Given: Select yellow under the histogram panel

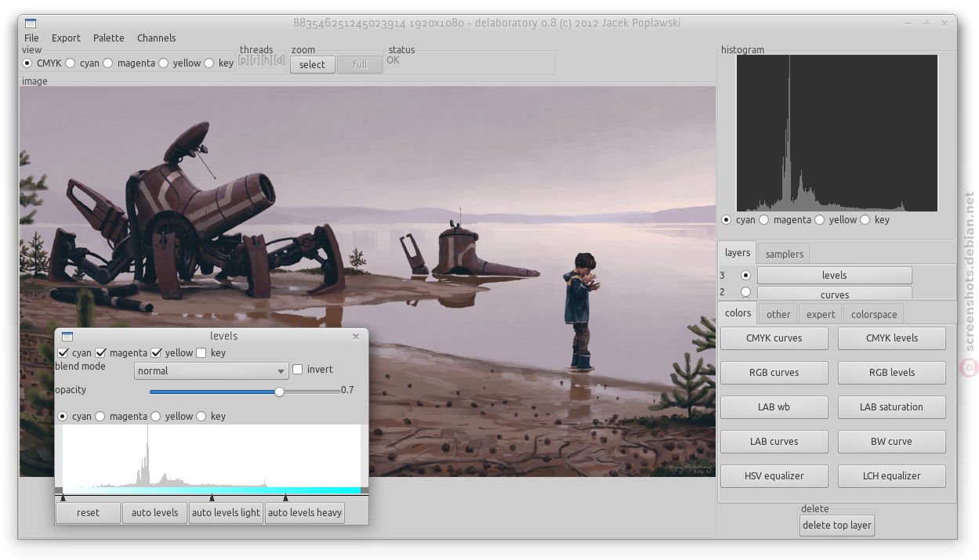Looking at the screenshot, I should (x=820, y=220).
